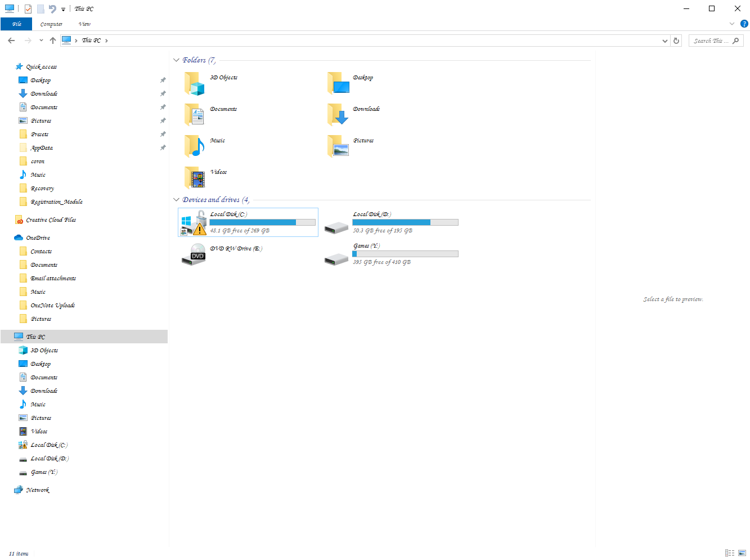Viewport: 750px width, 560px height.
Task: Click the New folder icon in title bar
Action: click(41, 8)
